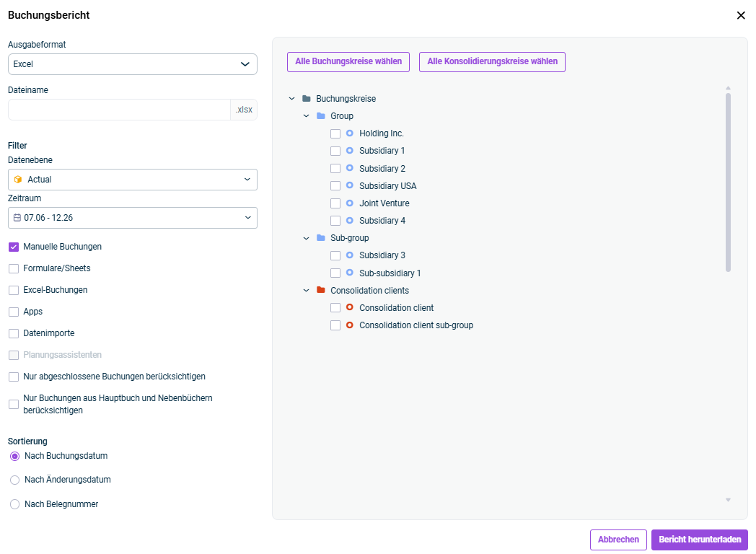756x554 pixels.
Task: Click the Dateiname text input field
Action: coord(119,110)
